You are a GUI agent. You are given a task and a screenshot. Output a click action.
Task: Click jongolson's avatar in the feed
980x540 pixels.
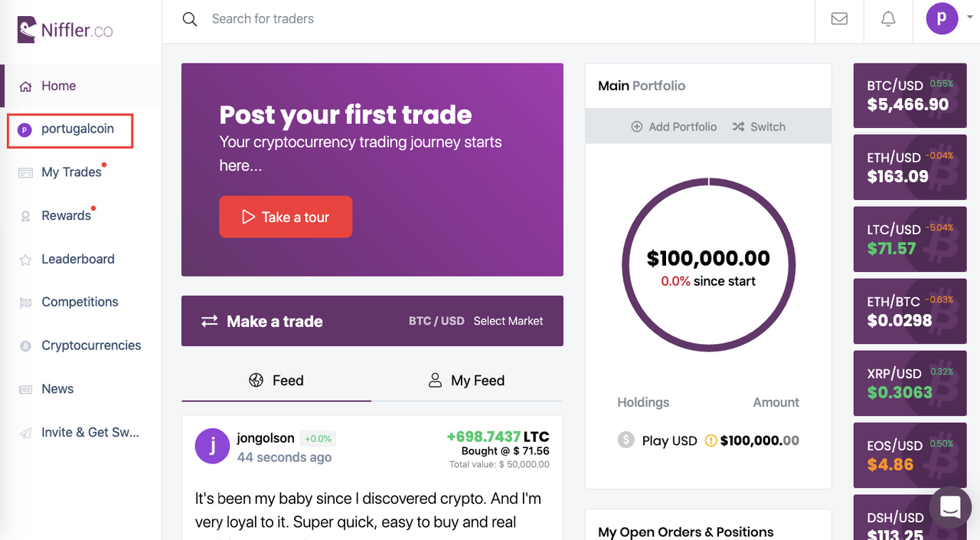[212, 446]
